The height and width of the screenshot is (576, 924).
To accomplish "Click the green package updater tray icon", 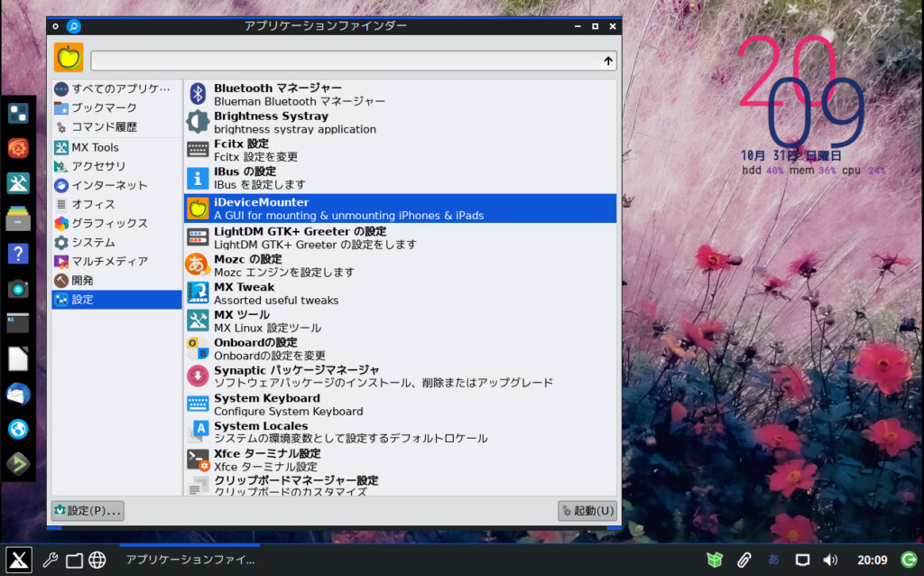I will click(714, 560).
